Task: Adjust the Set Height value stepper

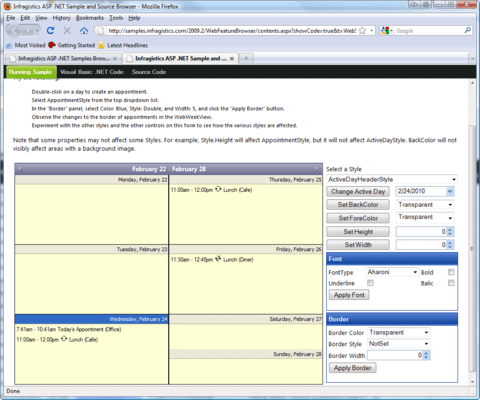Action: click(x=450, y=231)
